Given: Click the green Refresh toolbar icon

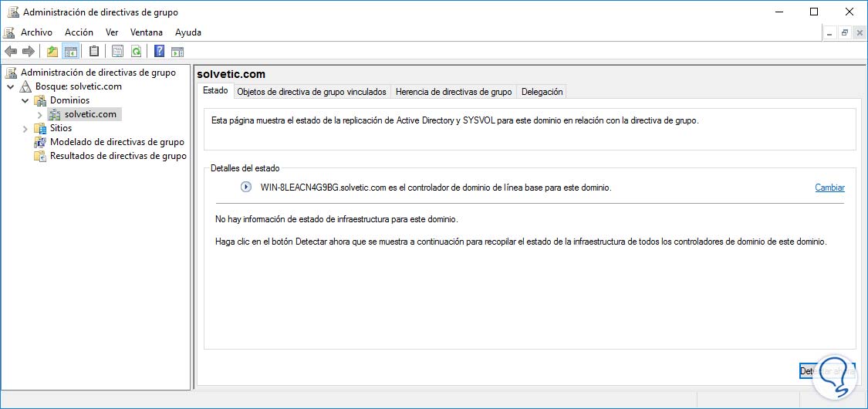Looking at the screenshot, I should [136, 52].
